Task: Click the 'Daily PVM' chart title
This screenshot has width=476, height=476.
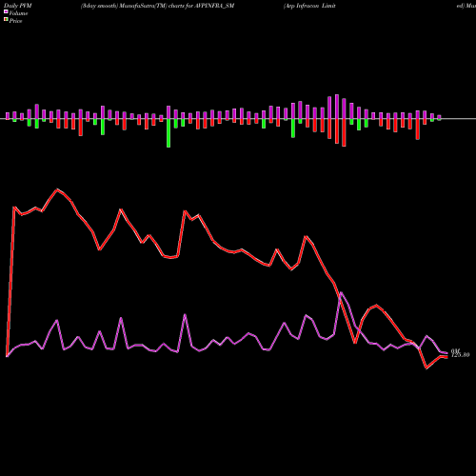Action: click(18, 6)
